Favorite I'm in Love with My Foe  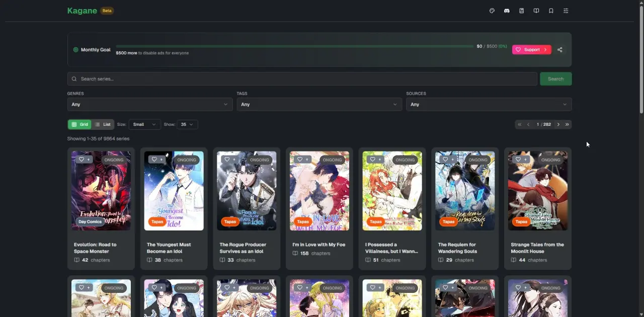(x=300, y=160)
